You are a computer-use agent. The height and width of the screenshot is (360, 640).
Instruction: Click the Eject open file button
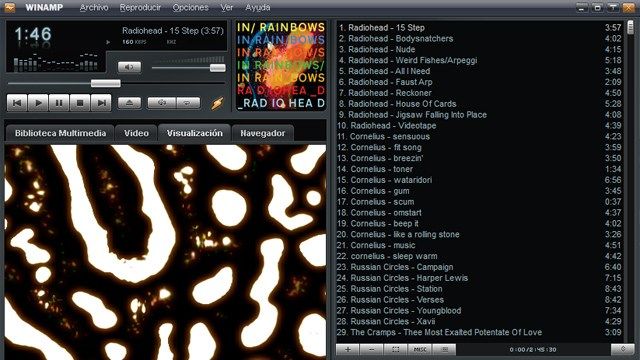129,102
